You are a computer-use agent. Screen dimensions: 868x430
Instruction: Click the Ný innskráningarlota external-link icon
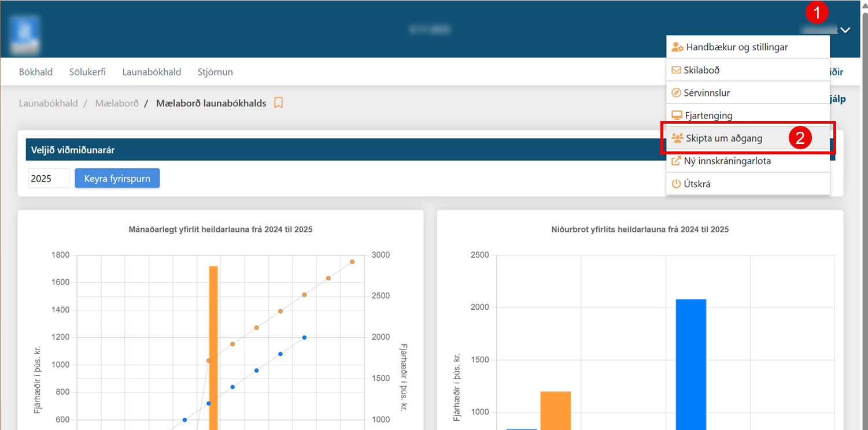[676, 161]
